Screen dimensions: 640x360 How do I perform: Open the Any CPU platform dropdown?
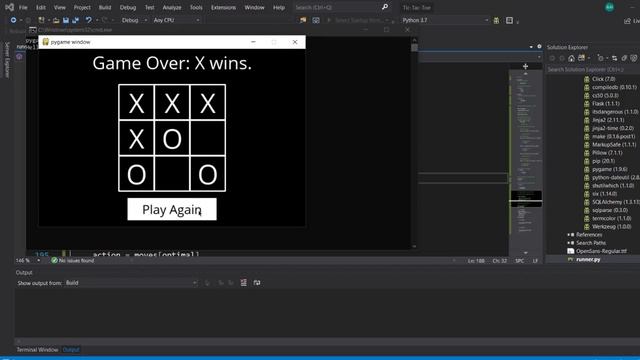pyautogui.click(x=176, y=20)
